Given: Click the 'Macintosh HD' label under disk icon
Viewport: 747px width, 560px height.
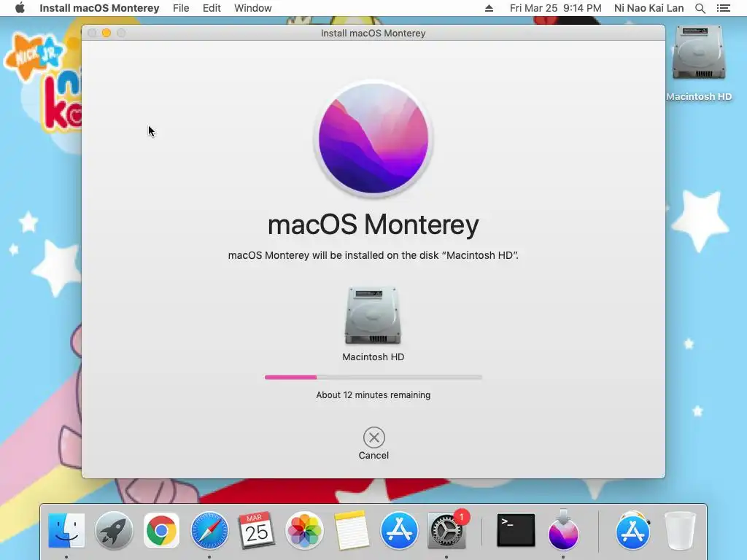Looking at the screenshot, I should [373, 357].
